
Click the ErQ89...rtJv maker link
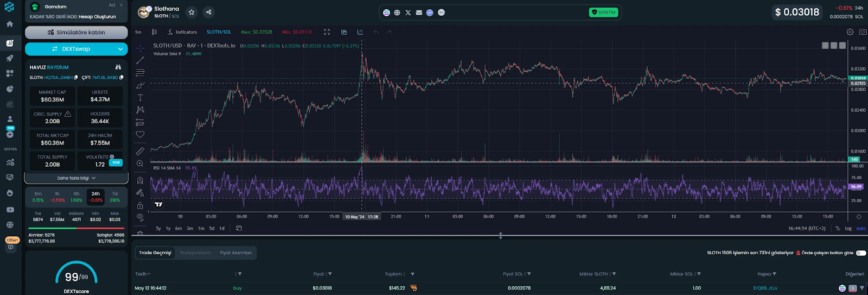[x=765, y=288]
